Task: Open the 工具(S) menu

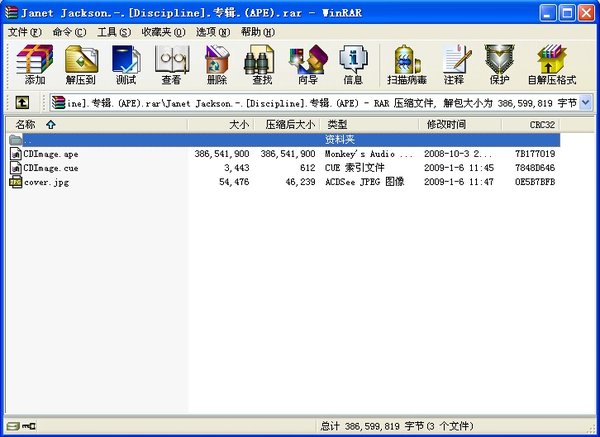Action: [114, 32]
